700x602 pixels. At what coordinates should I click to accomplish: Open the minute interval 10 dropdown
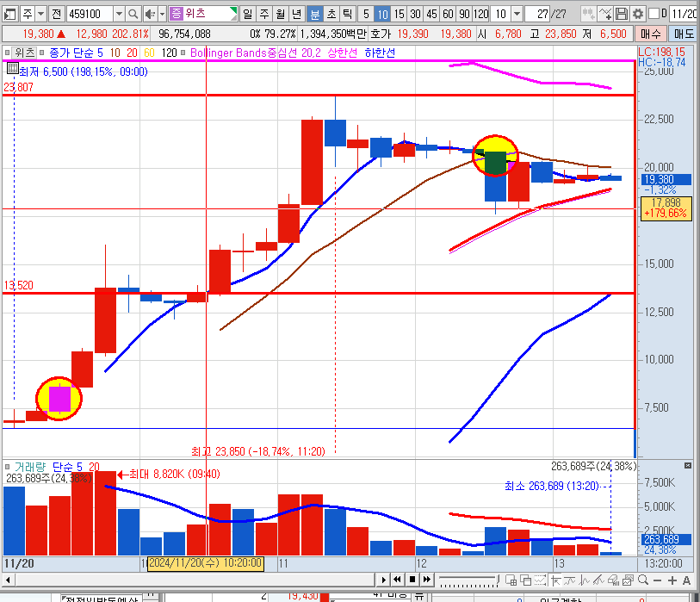tap(517, 15)
